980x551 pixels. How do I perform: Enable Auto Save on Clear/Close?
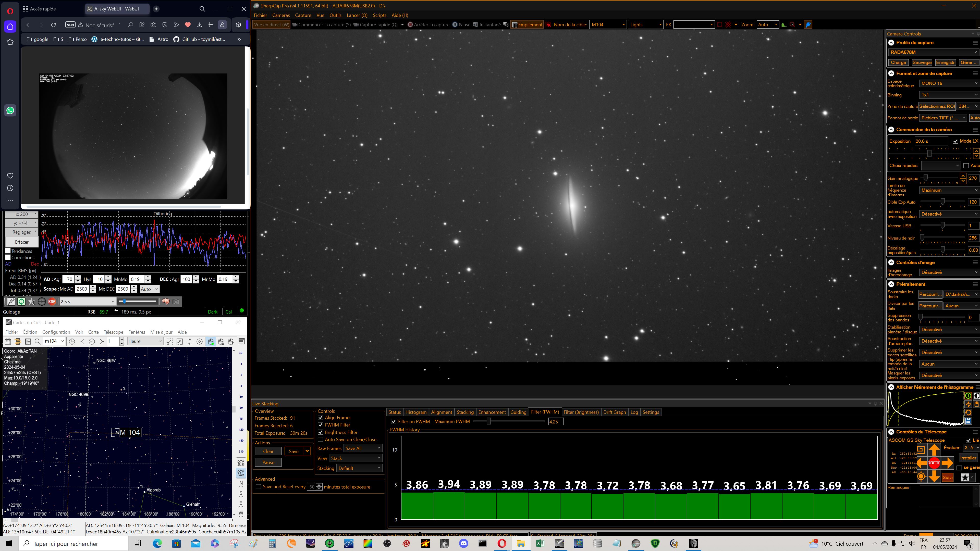click(x=320, y=439)
